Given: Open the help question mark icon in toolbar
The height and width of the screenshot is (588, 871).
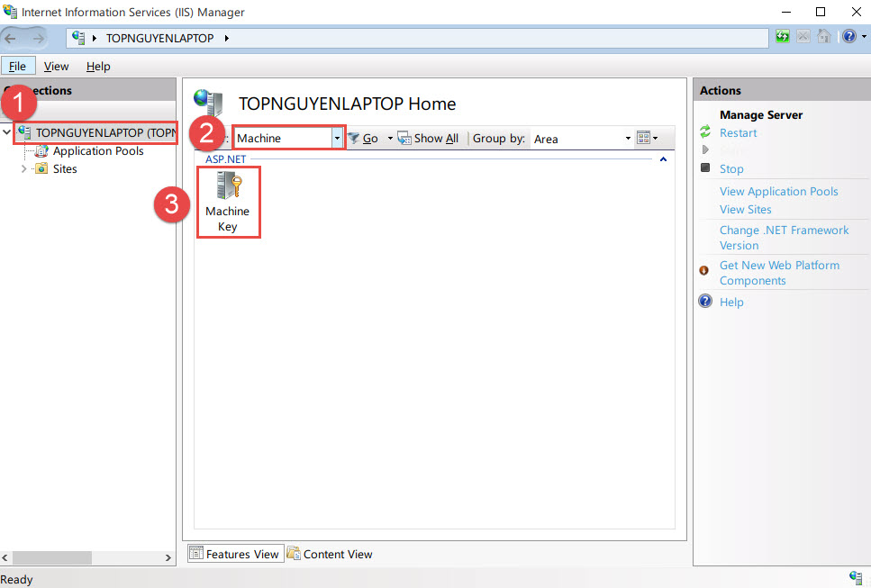Looking at the screenshot, I should [848, 37].
